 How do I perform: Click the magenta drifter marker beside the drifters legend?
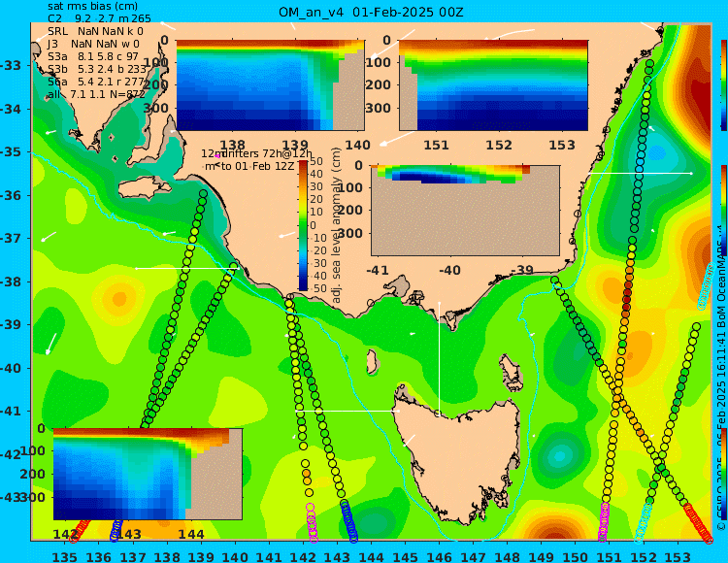(x=217, y=156)
